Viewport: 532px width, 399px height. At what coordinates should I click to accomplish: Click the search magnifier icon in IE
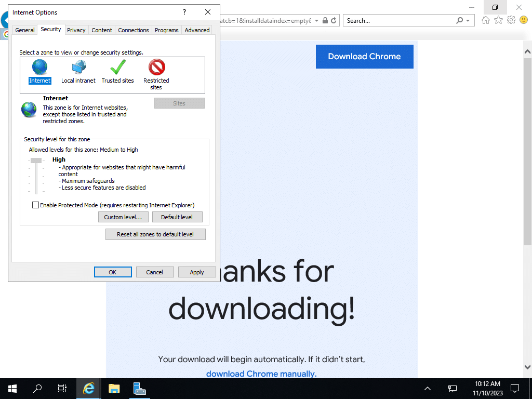[459, 20]
